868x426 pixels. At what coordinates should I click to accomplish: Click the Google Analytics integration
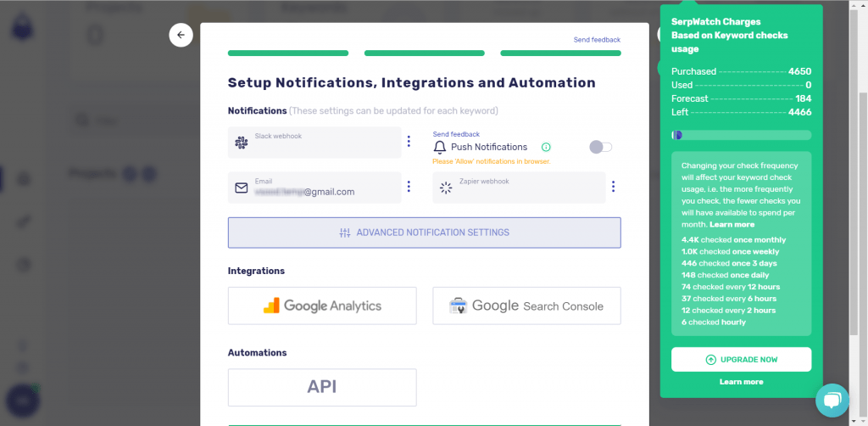pyautogui.click(x=322, y=305)
